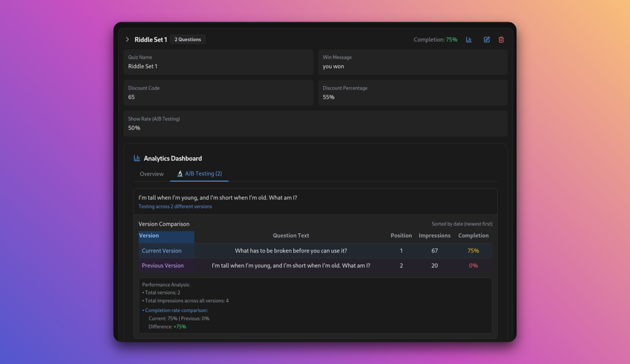630x364 pixels.
Task: Select the Previous Version row label
Action: 163,265
